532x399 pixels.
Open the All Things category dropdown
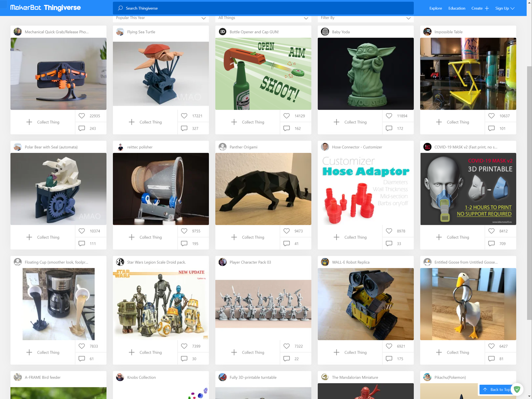pyautogui.click(x=263, y=18)
